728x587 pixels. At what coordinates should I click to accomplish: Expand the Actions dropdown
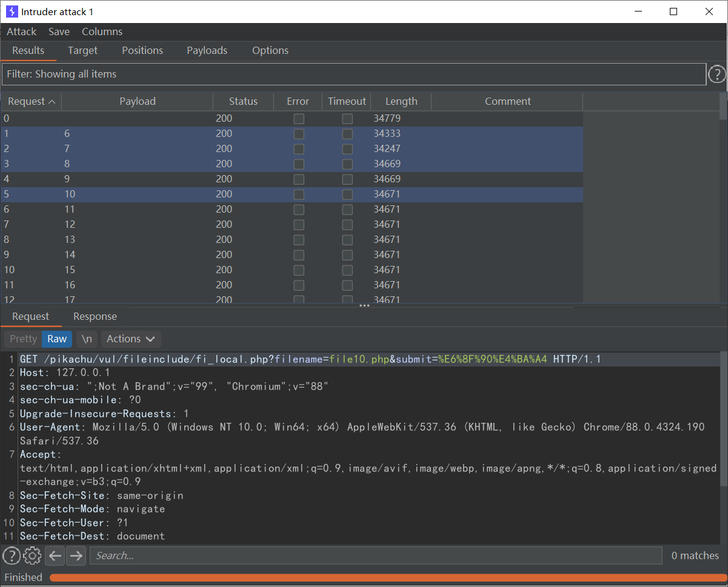[x=130, y=339]
